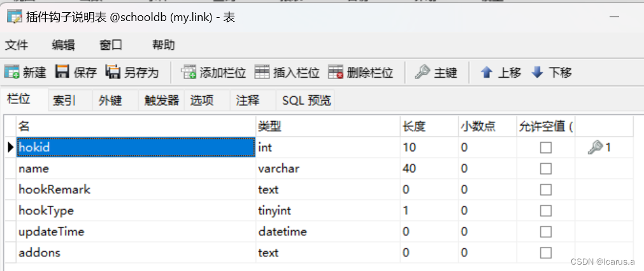644x271 pixels.
Task: Switch to the 外键 (Foreign Keys) tab
Action: pos(115,100)
